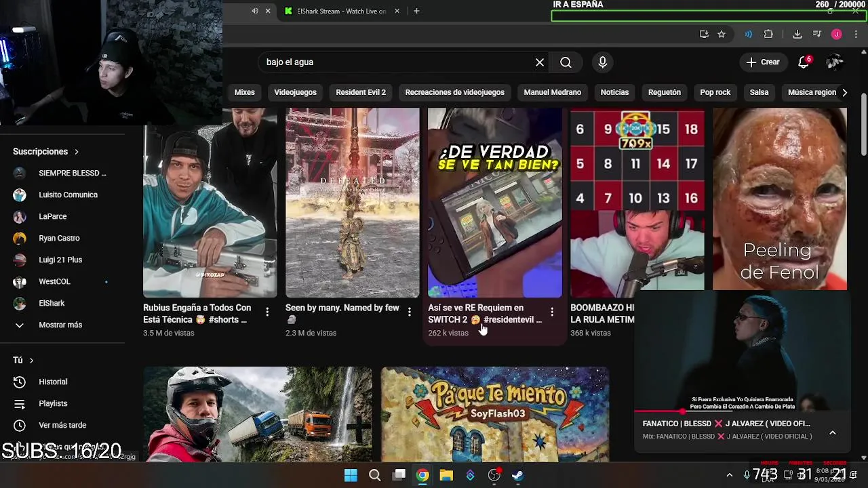868x488 pixels.
Task: Open Windows Start menu
Action: (x=351, y=475)
